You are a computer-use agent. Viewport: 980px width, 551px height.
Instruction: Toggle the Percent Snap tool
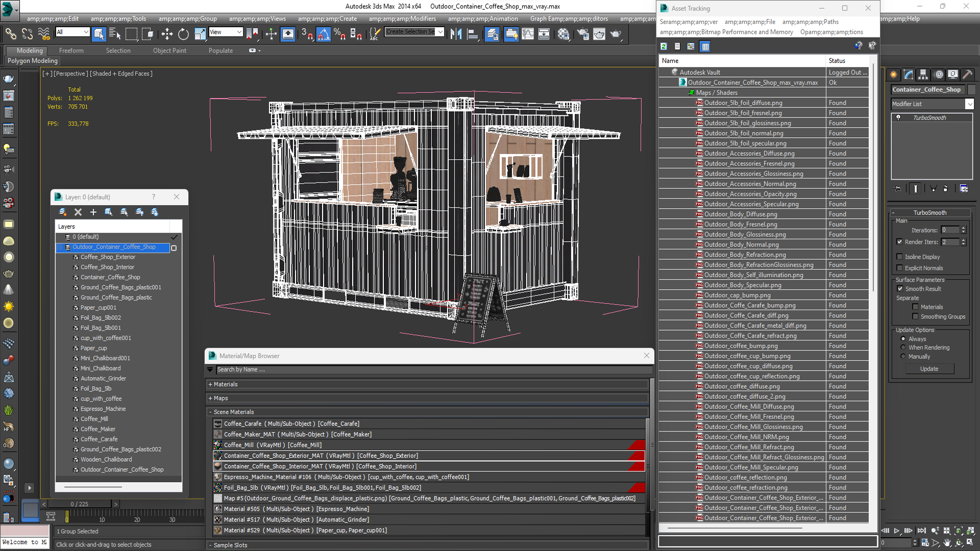tap(339, 34)
